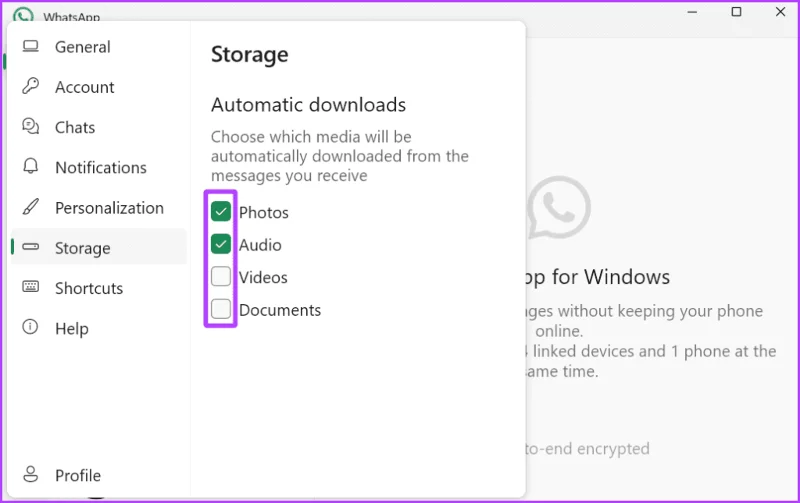This screenshot has width=800, height=503.
Task: Select the Storage tab label
Action: coord(83,248)
